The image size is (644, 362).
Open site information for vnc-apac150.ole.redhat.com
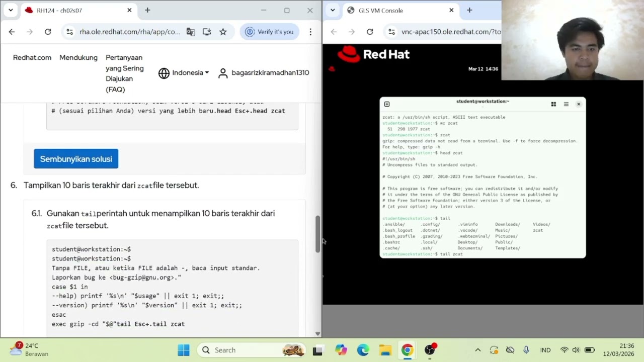392,32
